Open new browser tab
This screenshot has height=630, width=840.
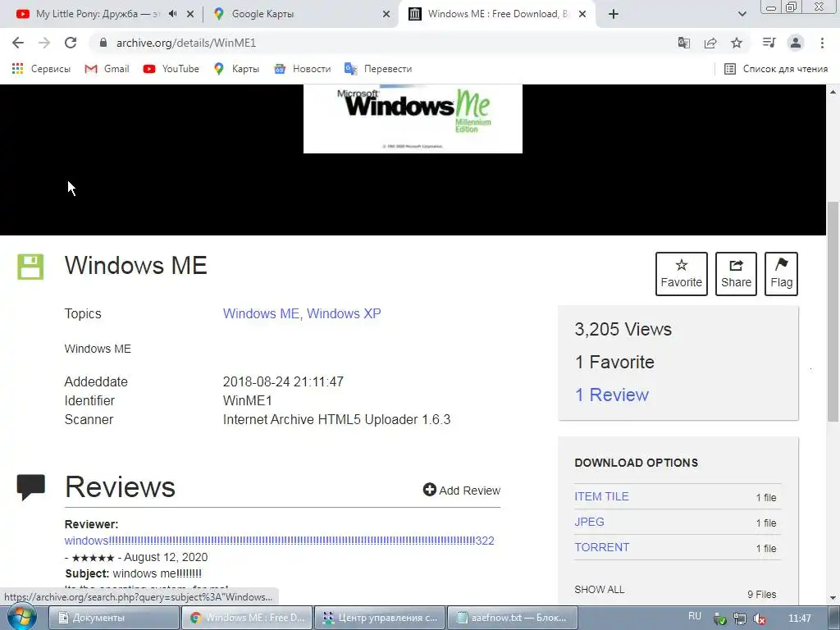[x=614, y=14]
